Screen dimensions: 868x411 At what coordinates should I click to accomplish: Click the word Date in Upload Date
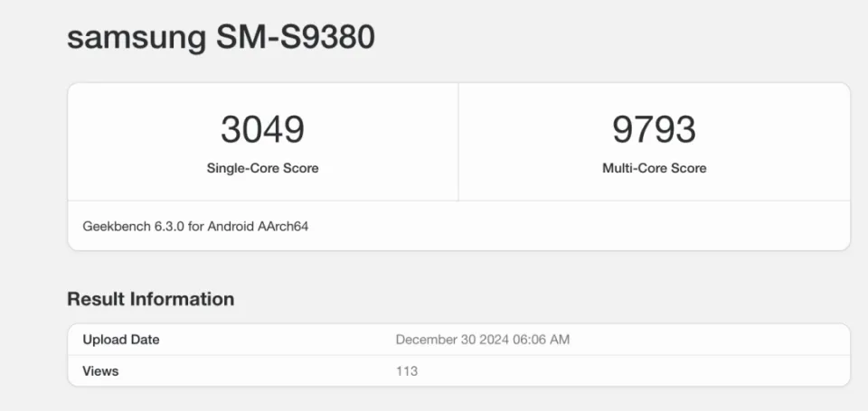(x=144, y=340)
